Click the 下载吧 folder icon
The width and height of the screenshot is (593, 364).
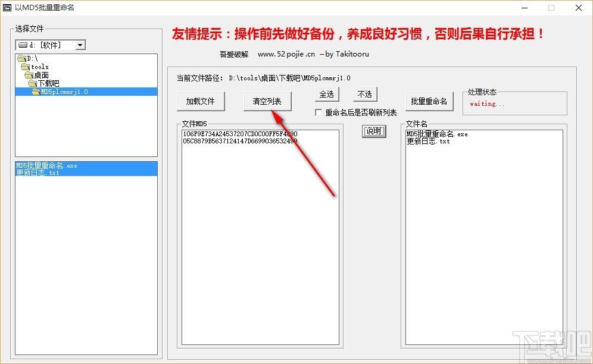[x=33, y=83]
